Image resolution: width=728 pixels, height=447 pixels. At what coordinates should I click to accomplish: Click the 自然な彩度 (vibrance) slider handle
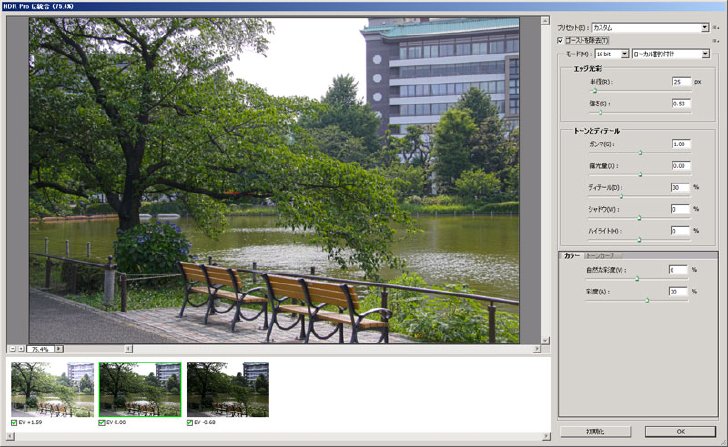[637, 279]
